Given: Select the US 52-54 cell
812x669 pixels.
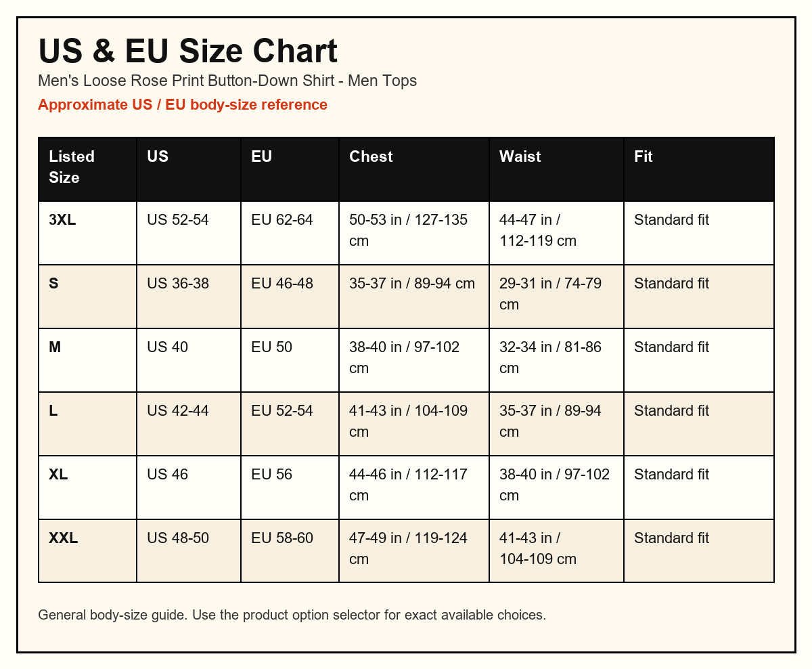Looking at the screenshot, I should (189, 233).
